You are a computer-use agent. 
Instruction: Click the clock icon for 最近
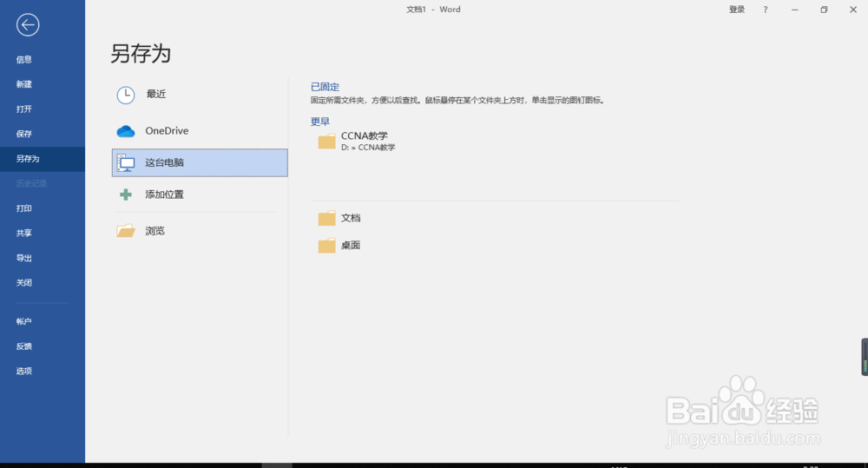(126, 95)
